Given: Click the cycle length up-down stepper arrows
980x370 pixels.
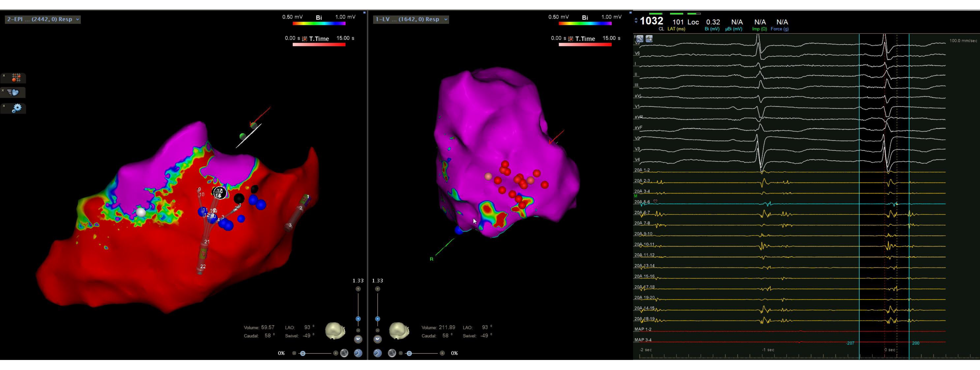Looking at the screenshot, I should click(636, 21).
